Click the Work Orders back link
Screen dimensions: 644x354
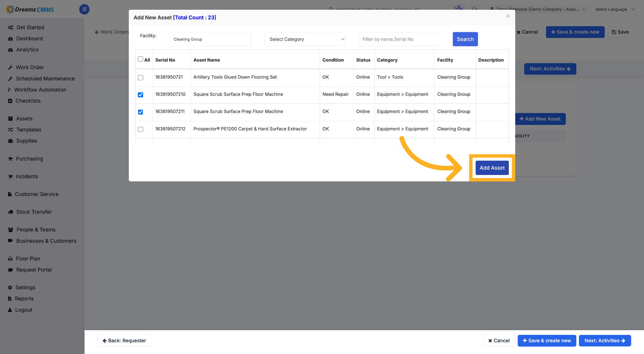point(112,32)
